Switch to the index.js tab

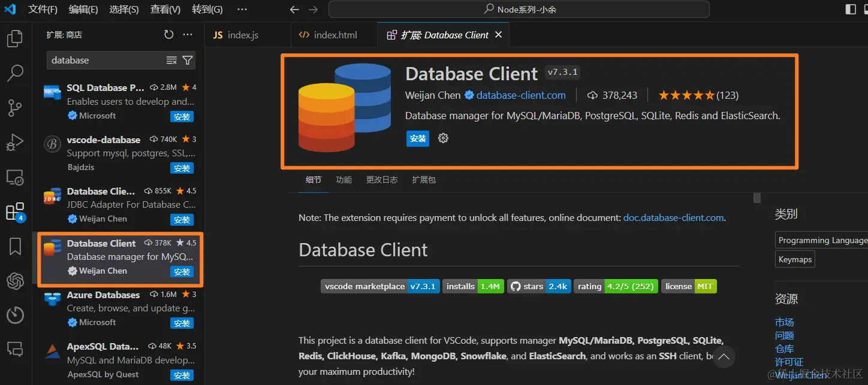pos(248,35)
